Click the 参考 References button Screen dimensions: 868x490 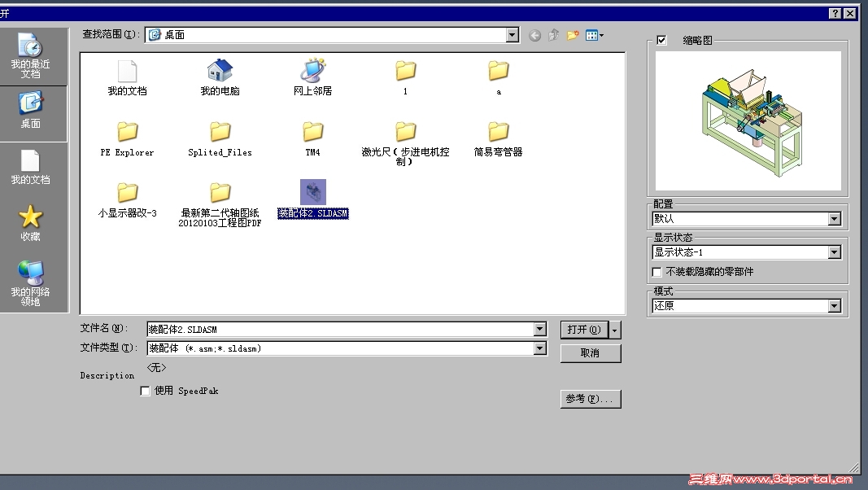[590, 399]
